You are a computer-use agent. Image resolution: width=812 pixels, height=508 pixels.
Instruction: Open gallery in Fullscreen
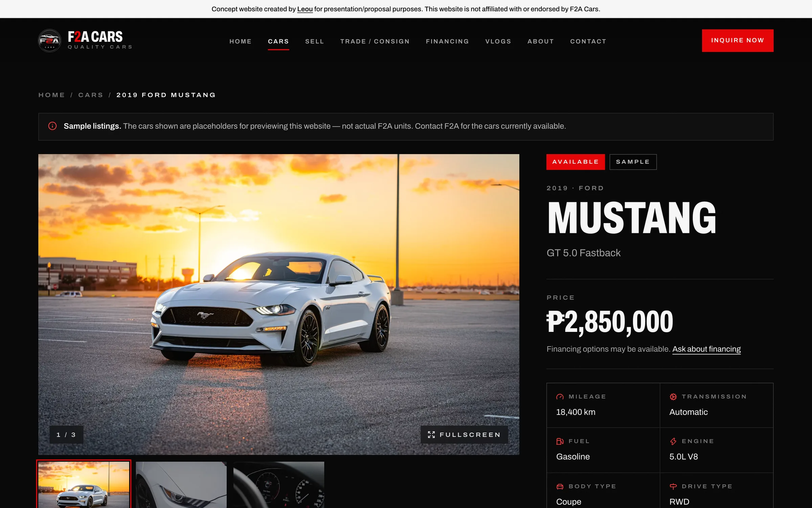(x=464, y=435)
